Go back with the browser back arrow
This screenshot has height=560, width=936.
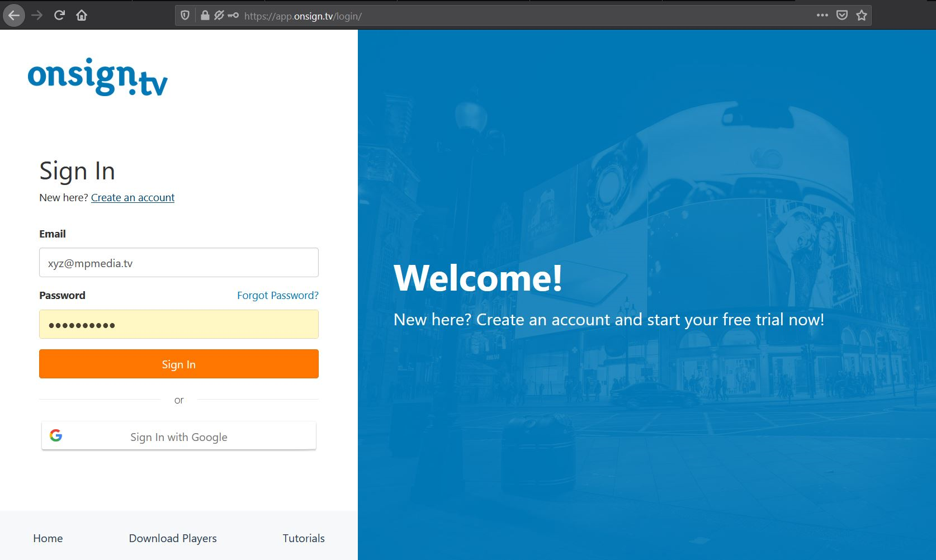[14, 16]
